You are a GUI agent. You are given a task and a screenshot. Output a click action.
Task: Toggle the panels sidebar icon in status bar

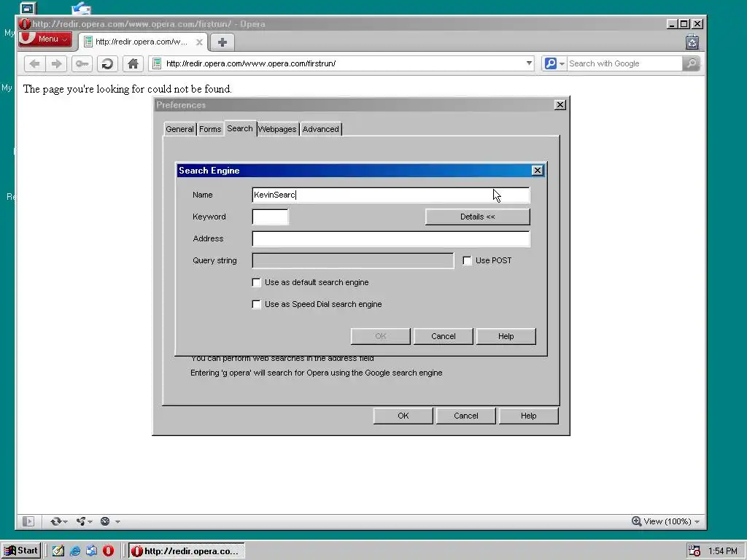coord(28,521)
